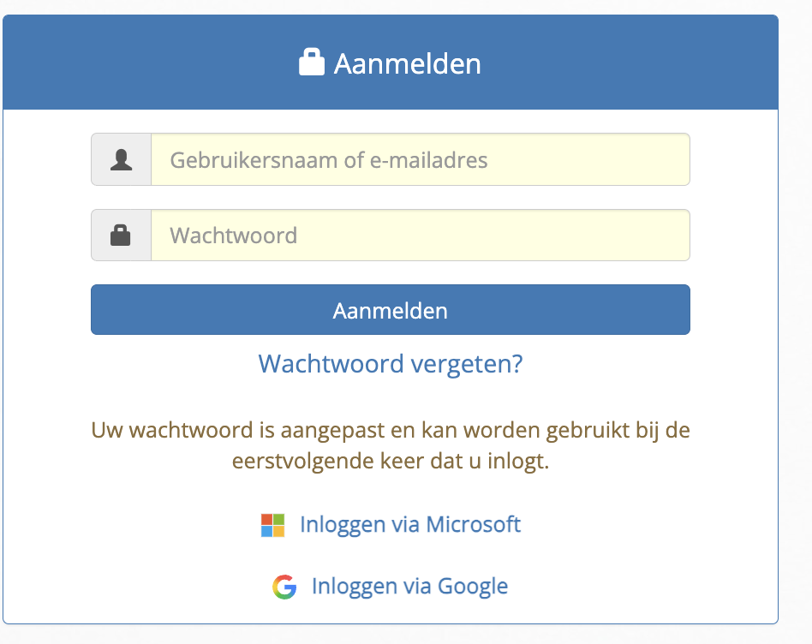Click the word Microsoft in the login link

click(474, 524)
